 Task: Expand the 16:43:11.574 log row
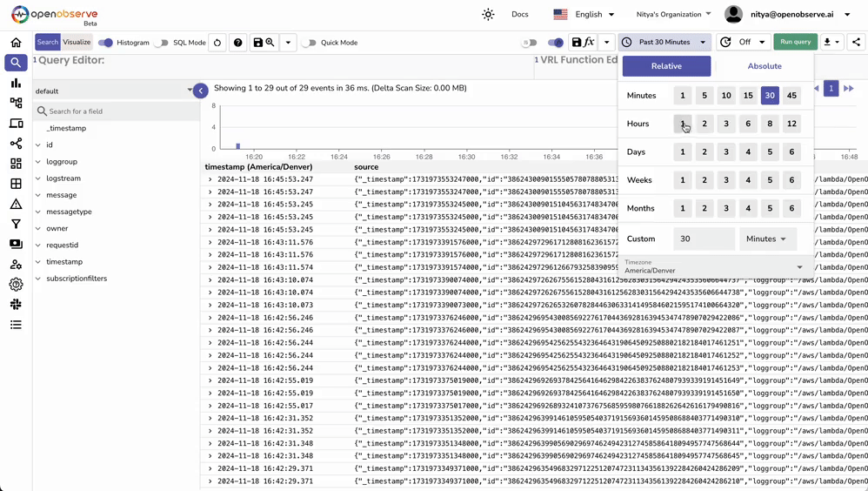pyautogui.click(x=210, y=267)
